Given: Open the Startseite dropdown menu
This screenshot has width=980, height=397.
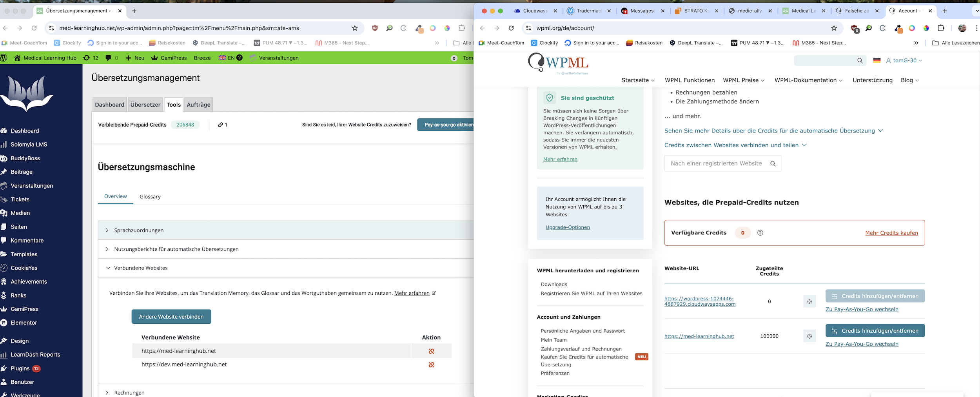Looking at the screenshot, I should click(638, 80).
